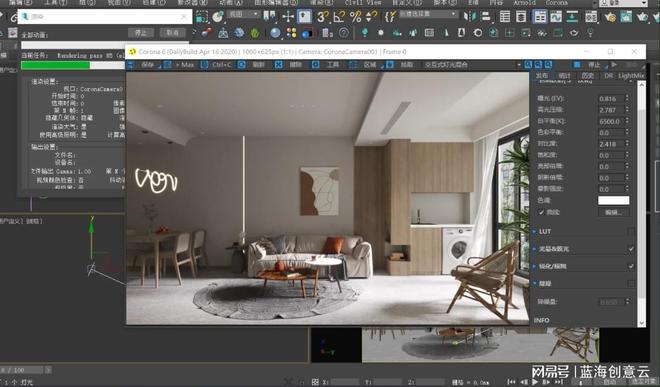Viewport: 660px width, 387px height.
Task: Click the exposure spinner arrows
Action: [627, 99]
